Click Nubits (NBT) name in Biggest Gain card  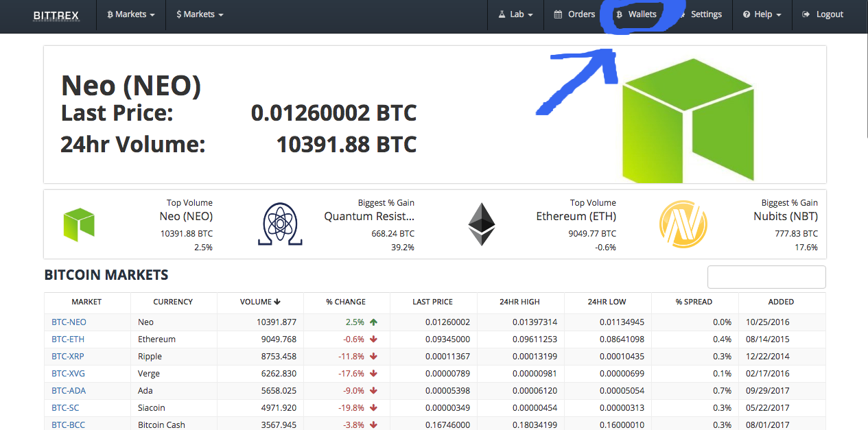(x=785, y=217)
